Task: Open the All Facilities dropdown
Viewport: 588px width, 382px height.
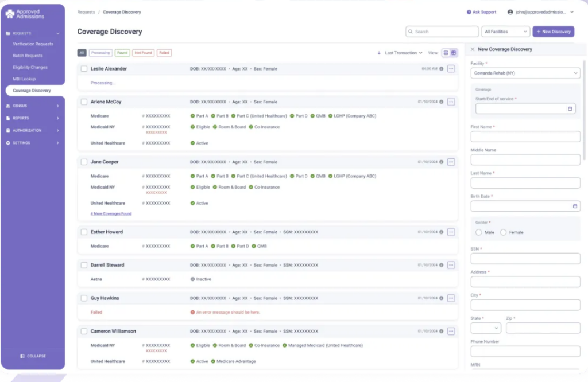Action: tap(505, 32)
